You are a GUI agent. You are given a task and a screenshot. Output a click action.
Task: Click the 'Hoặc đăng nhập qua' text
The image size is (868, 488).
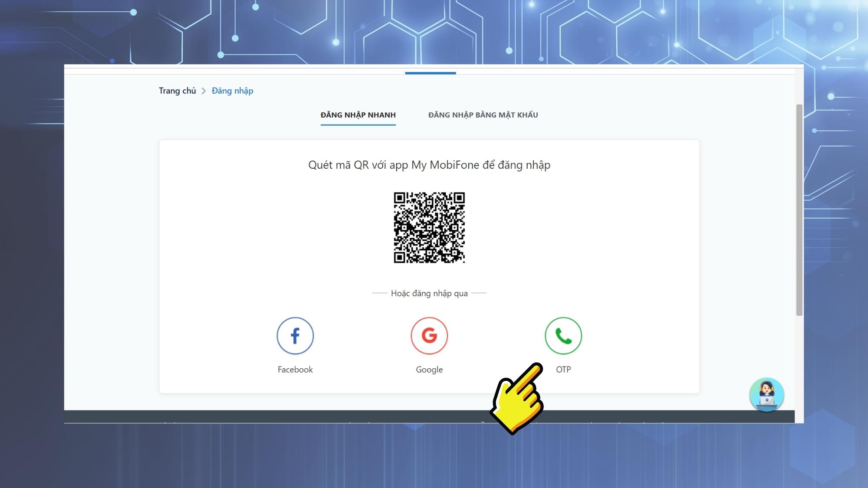coord(429,293)
